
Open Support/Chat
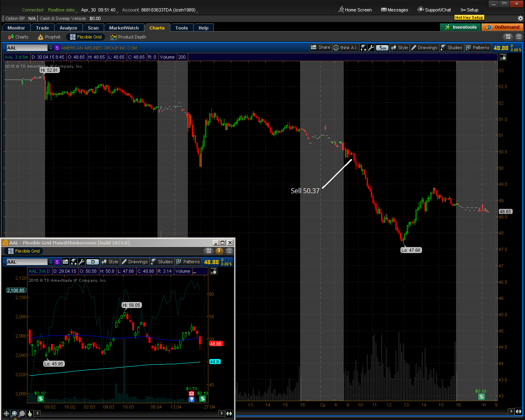434,10
